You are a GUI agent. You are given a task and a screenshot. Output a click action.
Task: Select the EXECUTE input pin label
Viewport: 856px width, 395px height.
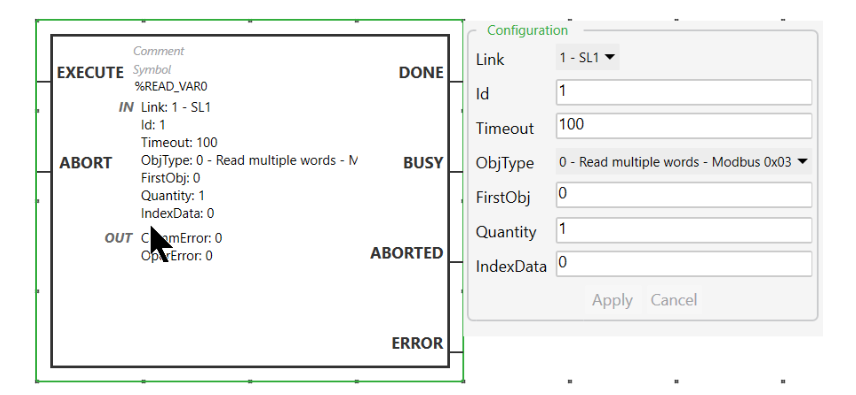pos(90,73)
